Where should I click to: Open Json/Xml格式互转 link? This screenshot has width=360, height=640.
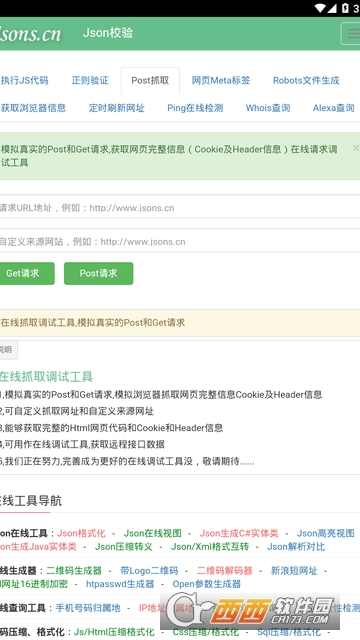(210, 547)
